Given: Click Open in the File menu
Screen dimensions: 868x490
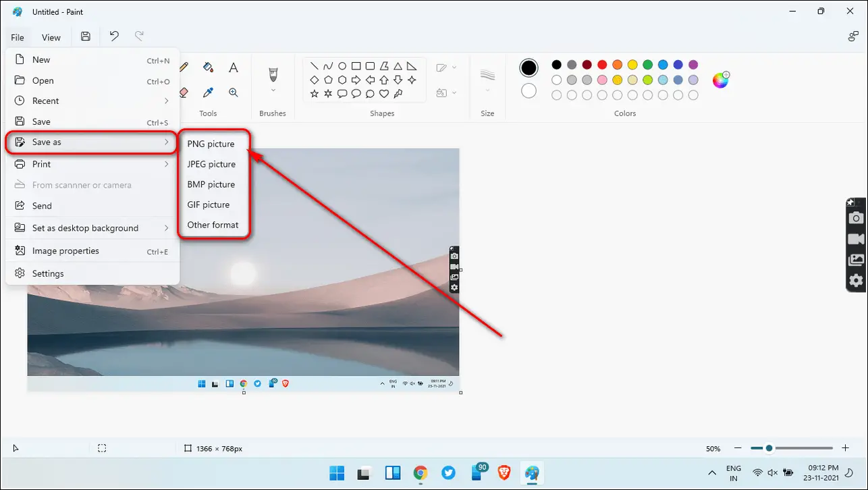Looking at the screenshot, I should (92, 81).
